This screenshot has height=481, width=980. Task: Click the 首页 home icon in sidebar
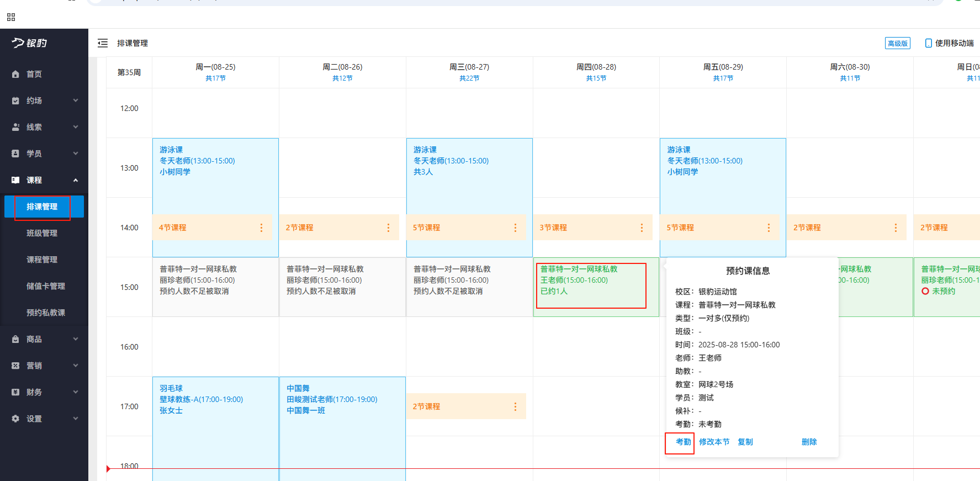click(15, 74)
